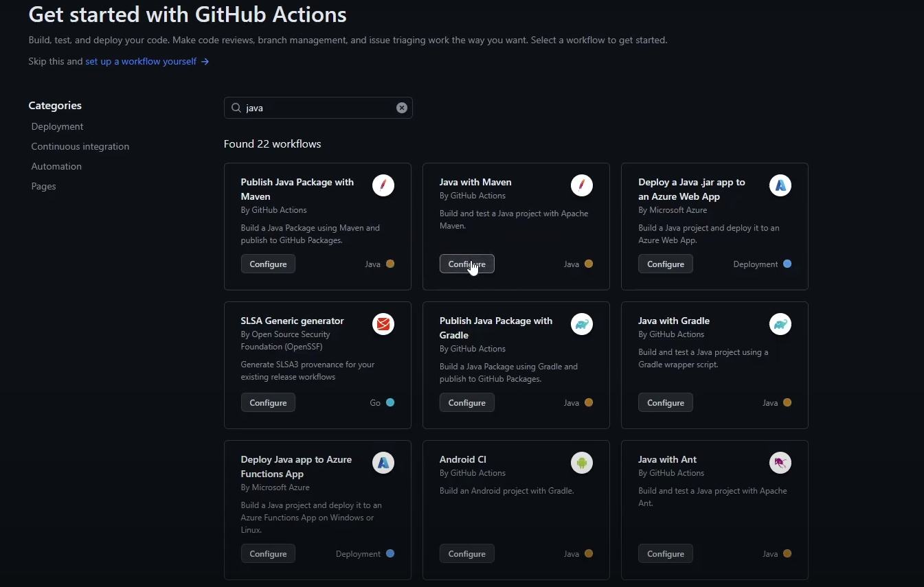Click the Gradle elephant icon on Java with Gradle card
The height and width of the screenshot is (587, 924).
(x=780, y=324)
